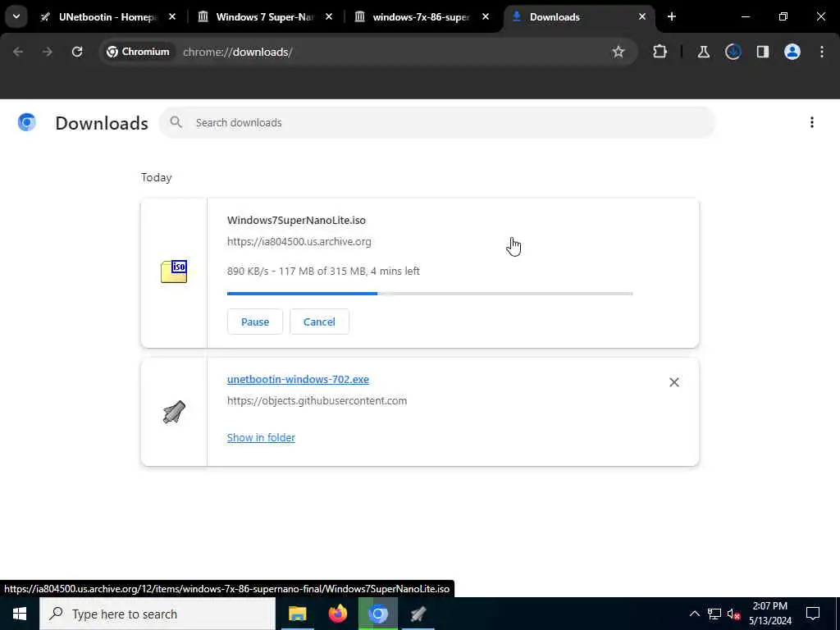Toggle the browser side panel
Image resolution: width=840 pixels, height=630 pixels.
click(x=762, y=52)
